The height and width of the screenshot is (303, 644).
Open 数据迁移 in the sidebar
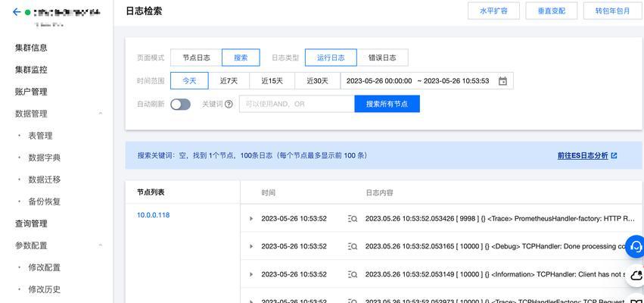click(x=45, y=180)
